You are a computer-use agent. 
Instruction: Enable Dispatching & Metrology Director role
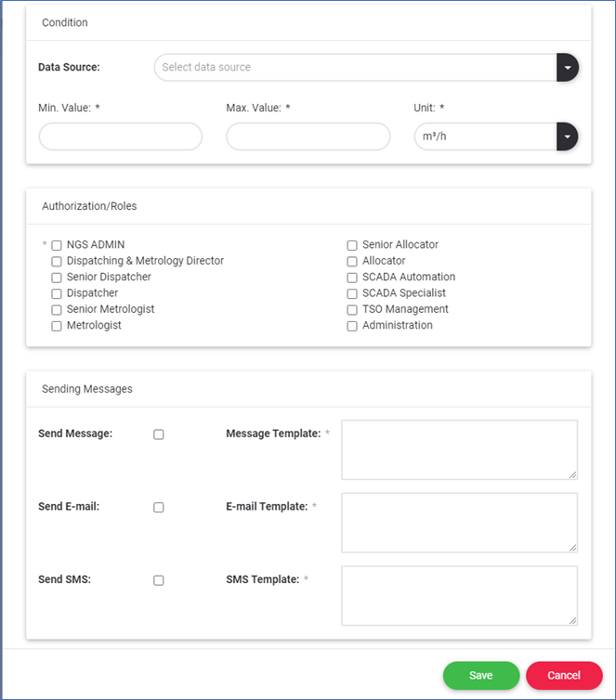coord(57,262)
